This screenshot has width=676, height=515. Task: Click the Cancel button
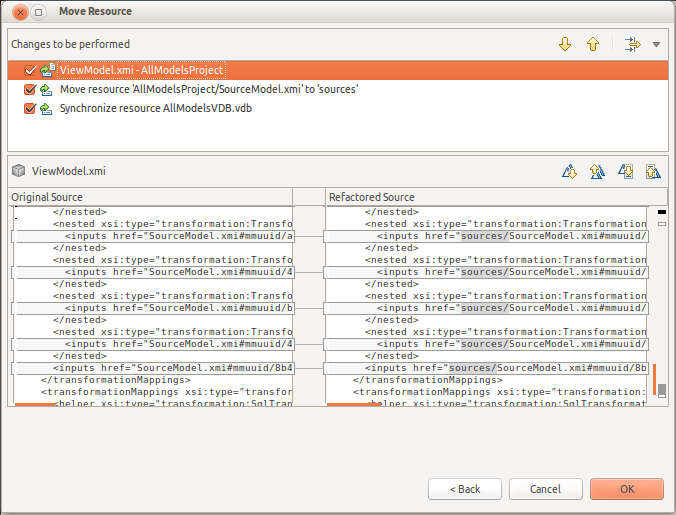click(545, 489)
